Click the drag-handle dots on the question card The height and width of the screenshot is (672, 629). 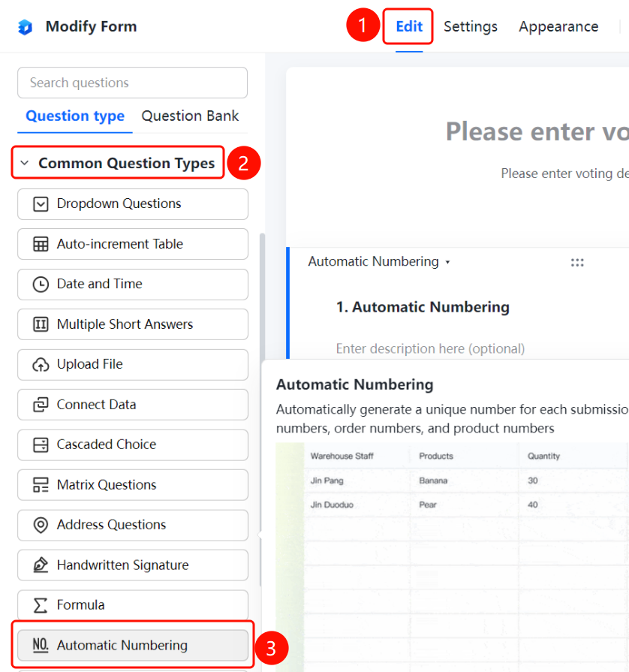pos(577,262)
